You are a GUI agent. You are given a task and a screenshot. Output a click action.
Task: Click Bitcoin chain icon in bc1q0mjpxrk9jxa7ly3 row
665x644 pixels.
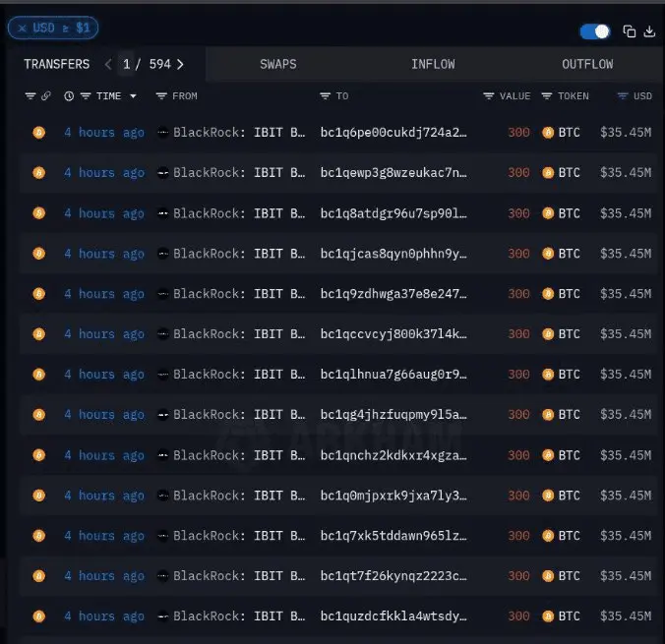tap(39, 496)
